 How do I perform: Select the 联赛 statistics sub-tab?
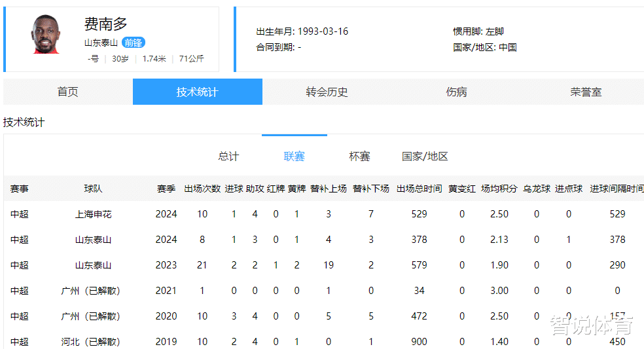coord(294,156)
